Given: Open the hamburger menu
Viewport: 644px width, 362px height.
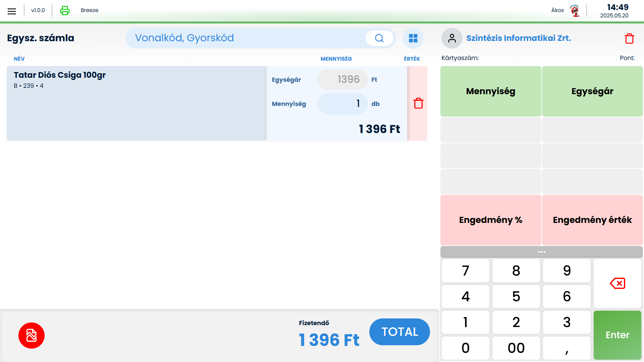Looking at the screenshot, I should click(x=12, y=11).
